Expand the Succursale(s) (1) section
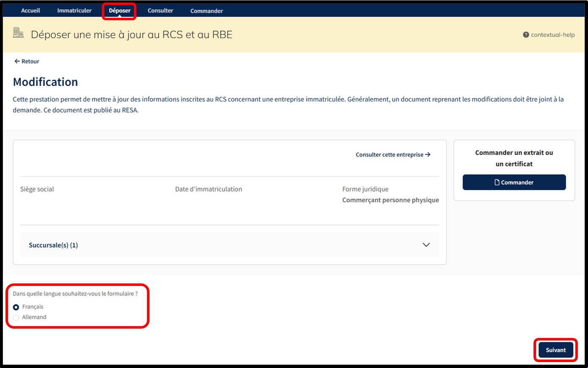Screen dimensions: 588x368 coord(53,245)
